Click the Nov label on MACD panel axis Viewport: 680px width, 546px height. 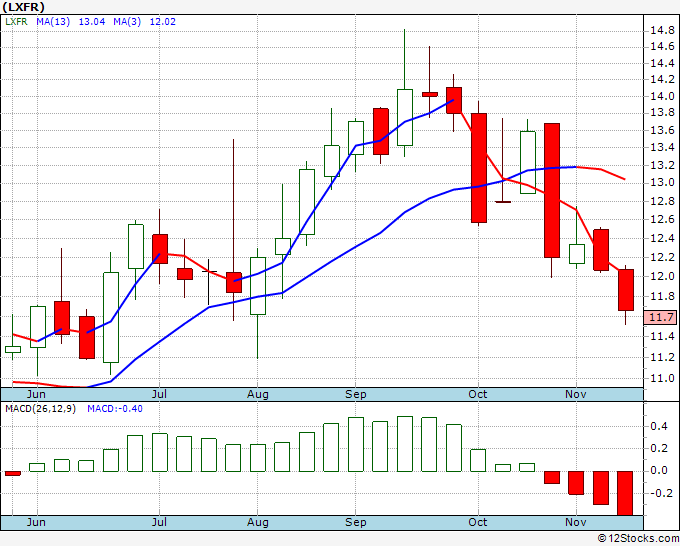[x=575, y=522]
